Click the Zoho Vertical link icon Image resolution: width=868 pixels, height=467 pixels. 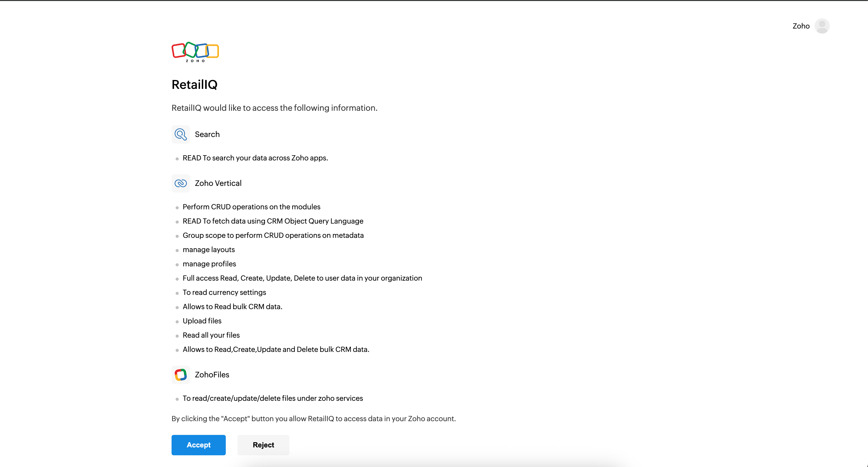(181, 183)
